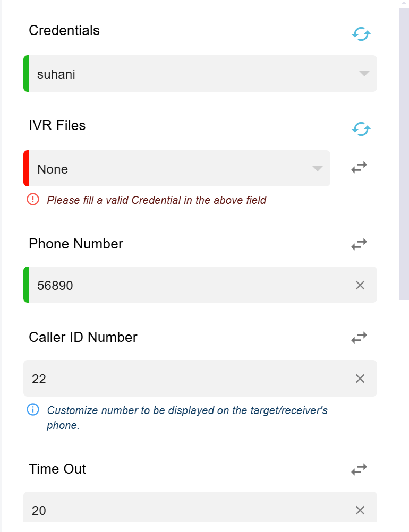Open the Credentials dropdown showing suhani

click(x=200, y=74)
